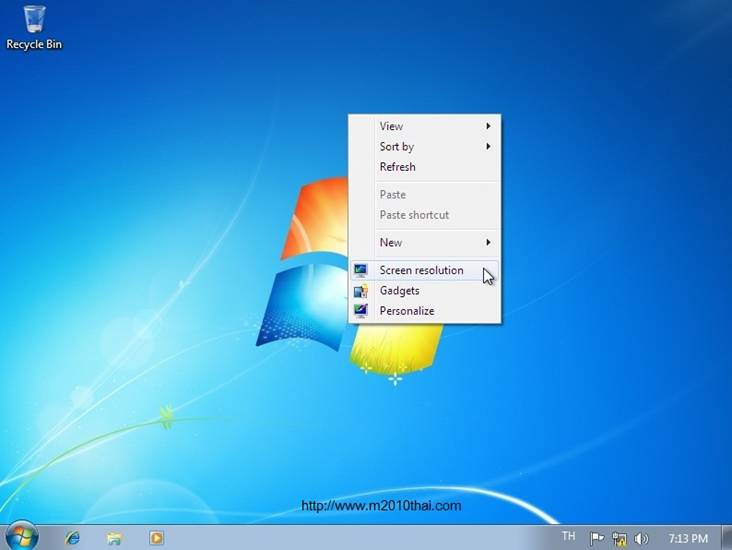Open the Recycle Bin desktop icon
The height and width of the screenshot is (550, 732).
click(34, 27)
